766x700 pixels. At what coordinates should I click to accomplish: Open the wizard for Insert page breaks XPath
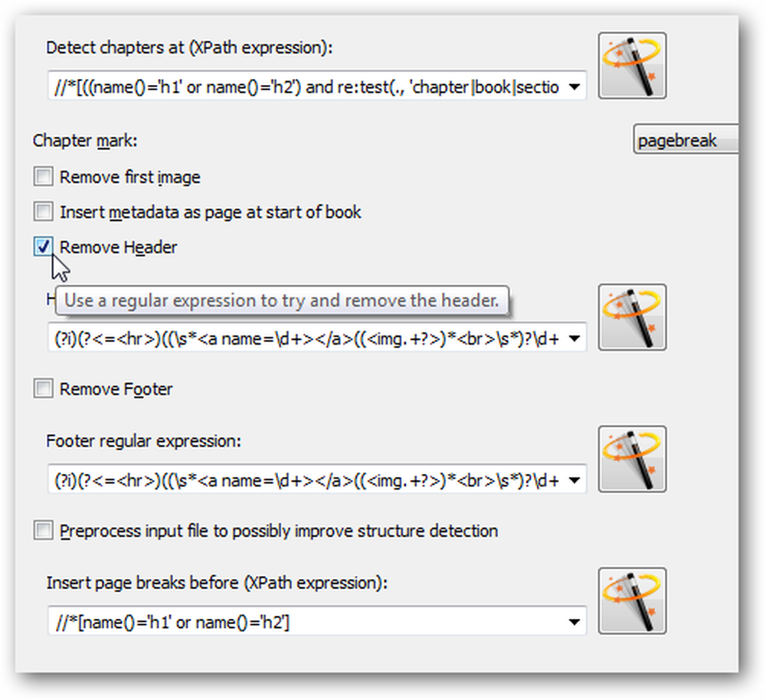[x=632, y=601]
